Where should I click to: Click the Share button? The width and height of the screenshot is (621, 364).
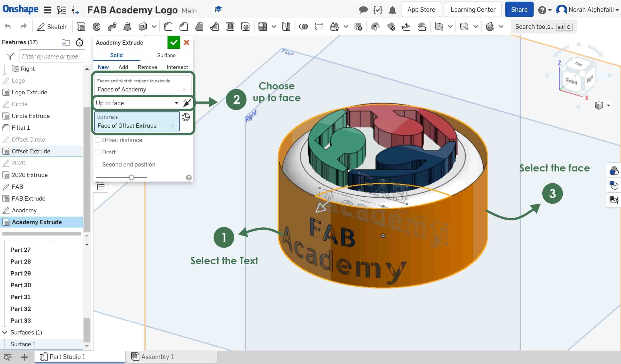coord(519,10)
